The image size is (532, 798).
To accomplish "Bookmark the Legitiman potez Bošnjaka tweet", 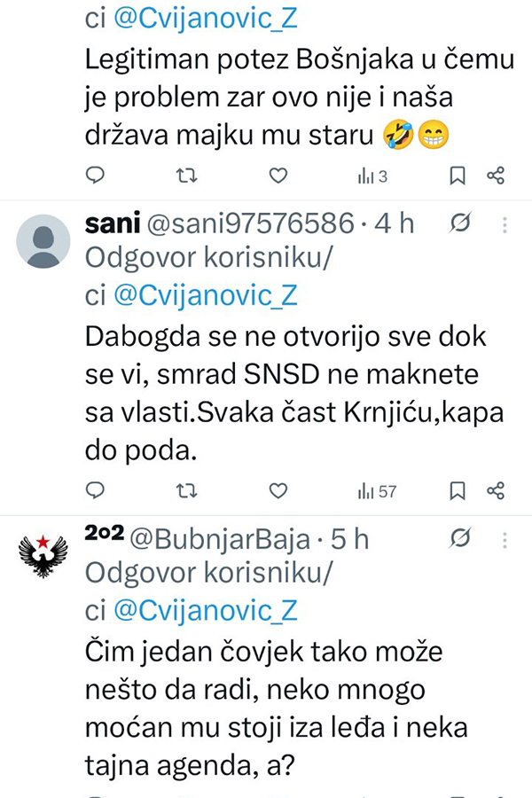I will (x=458, y=176).
